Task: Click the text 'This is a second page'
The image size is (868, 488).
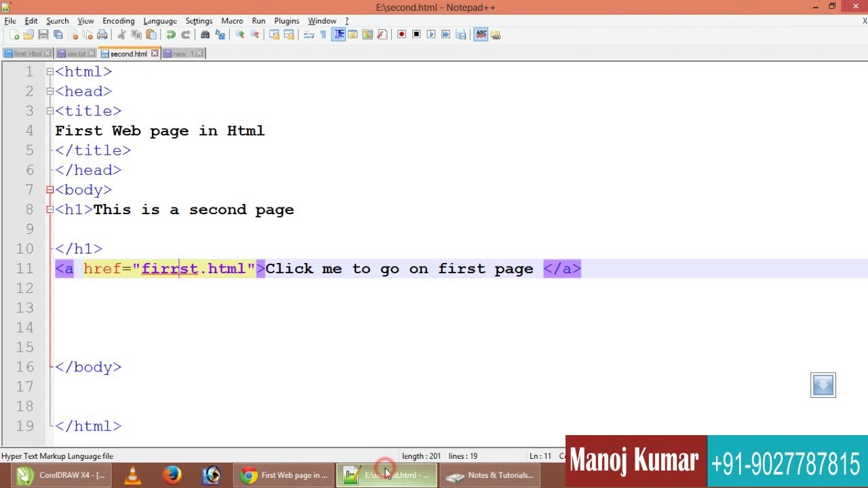Action: click(x=194, y=209)
